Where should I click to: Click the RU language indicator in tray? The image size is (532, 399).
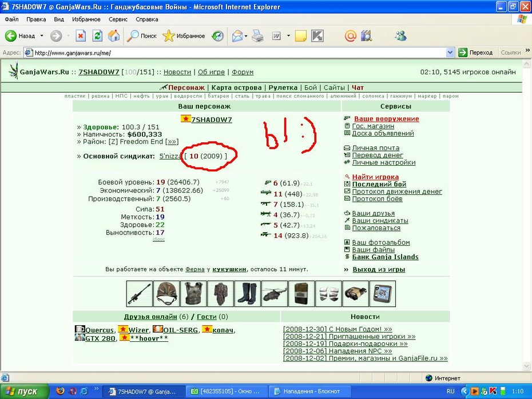[x=450, y=392]
